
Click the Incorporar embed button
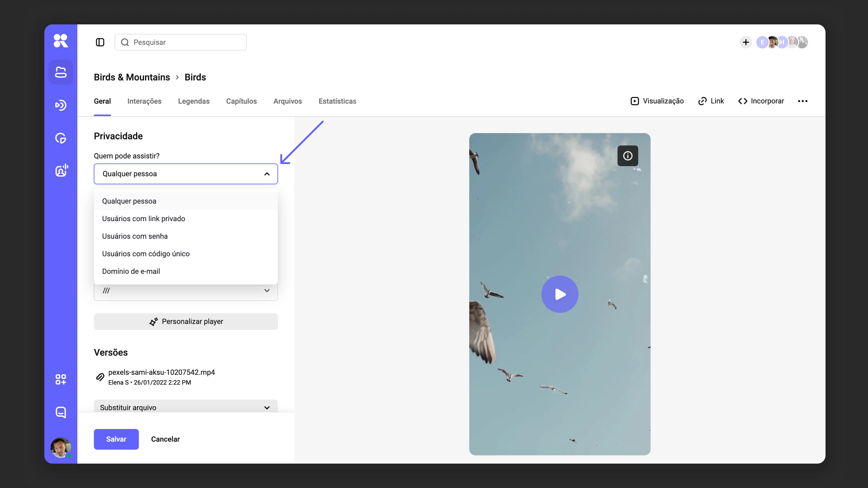click(761, 101)
